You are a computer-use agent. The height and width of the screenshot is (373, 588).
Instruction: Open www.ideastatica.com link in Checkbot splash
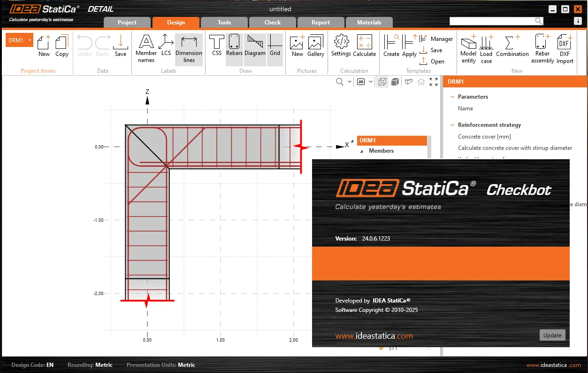pyautogui.click(x=374, y=336)
